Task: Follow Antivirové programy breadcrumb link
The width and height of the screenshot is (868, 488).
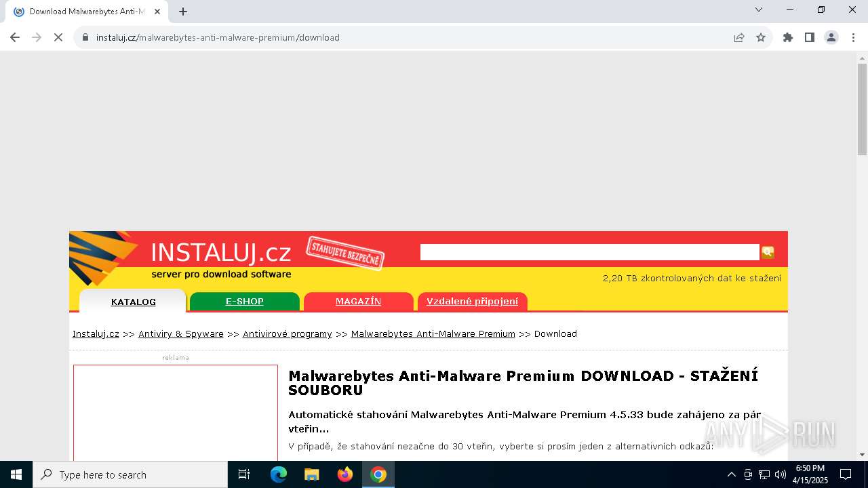Action: pos(288,333)
